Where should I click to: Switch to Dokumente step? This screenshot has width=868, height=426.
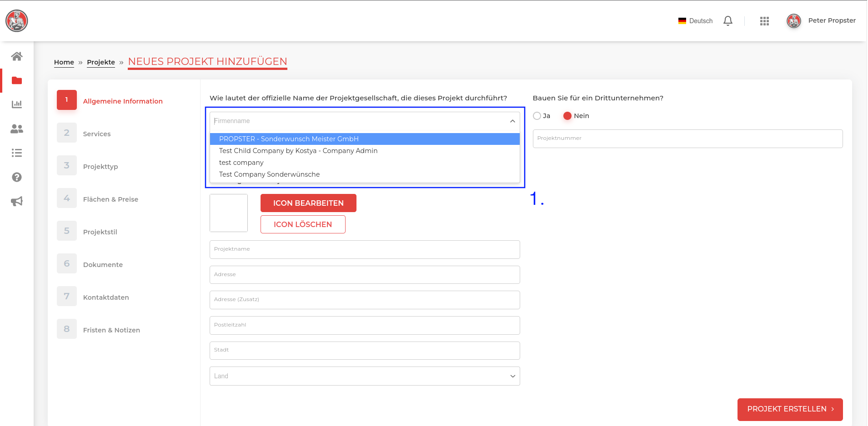(103, 265)
